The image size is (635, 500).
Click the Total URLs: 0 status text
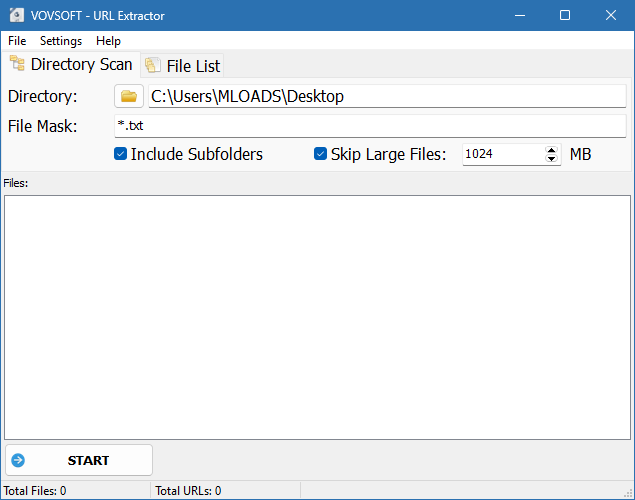[188, 491]
